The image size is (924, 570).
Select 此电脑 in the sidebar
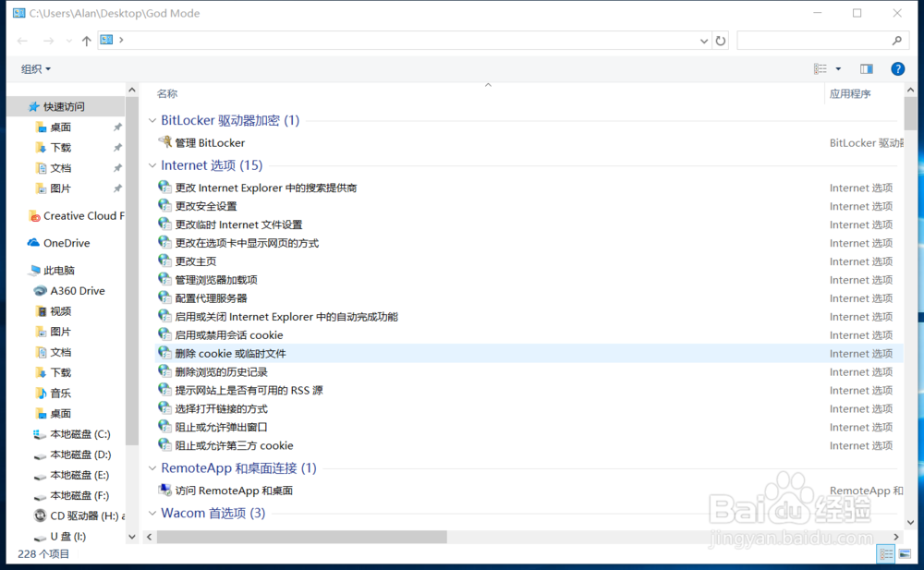tap(58, 271)
